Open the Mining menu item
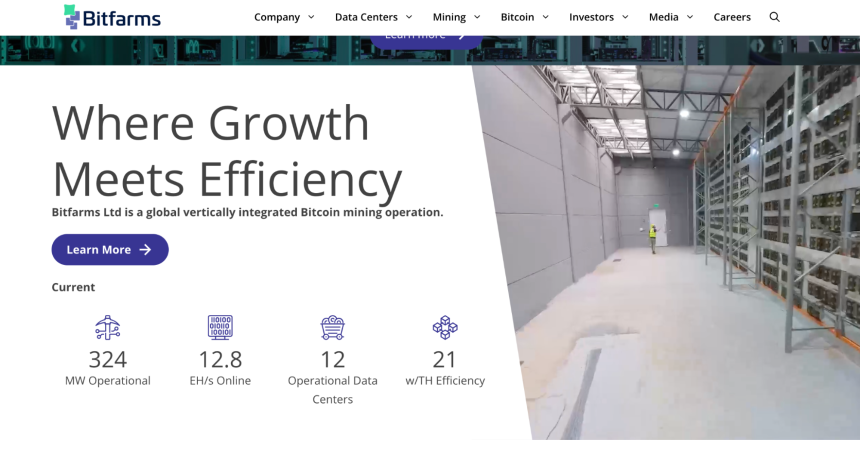This screenshot has height=449, width=860. point(449,17)
